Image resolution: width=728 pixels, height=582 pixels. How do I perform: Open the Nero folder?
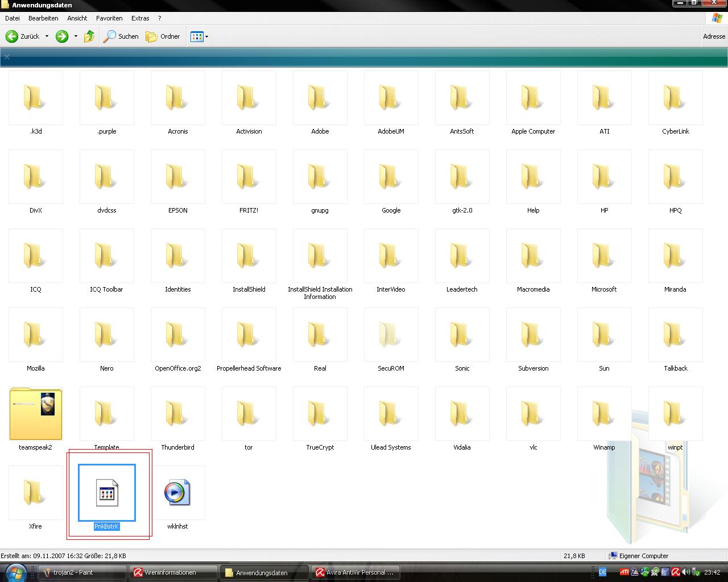point(107,335)
